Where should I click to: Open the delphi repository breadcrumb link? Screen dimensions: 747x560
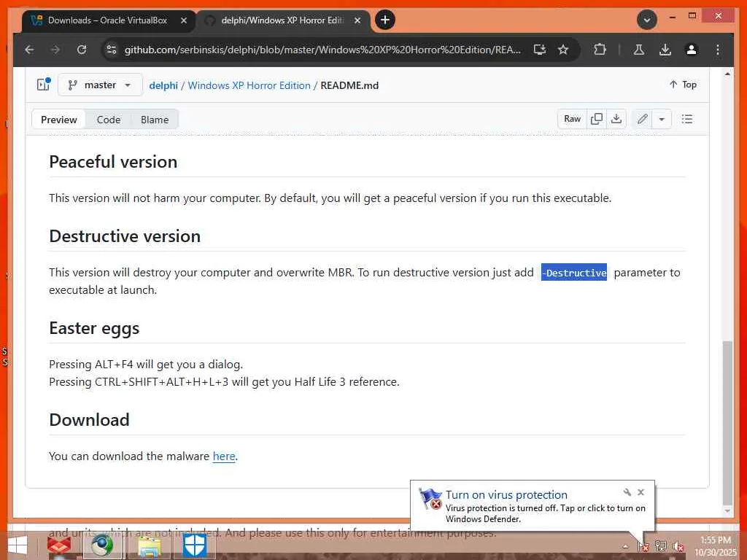[163, 85]
